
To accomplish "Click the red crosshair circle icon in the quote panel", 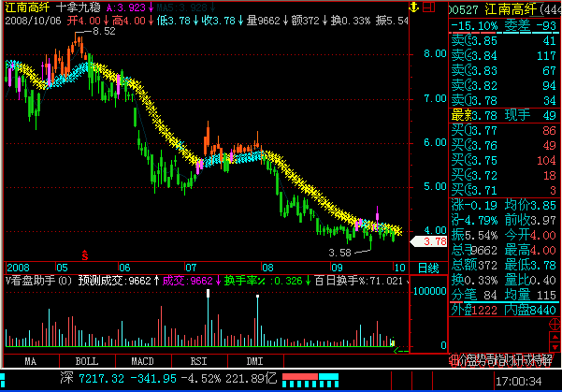I will [x=555, y=325].
